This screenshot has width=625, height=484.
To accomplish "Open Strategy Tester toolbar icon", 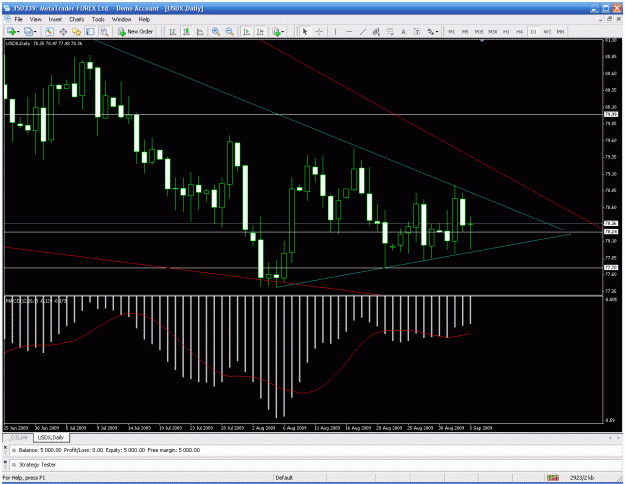I will tap(104, 31).
